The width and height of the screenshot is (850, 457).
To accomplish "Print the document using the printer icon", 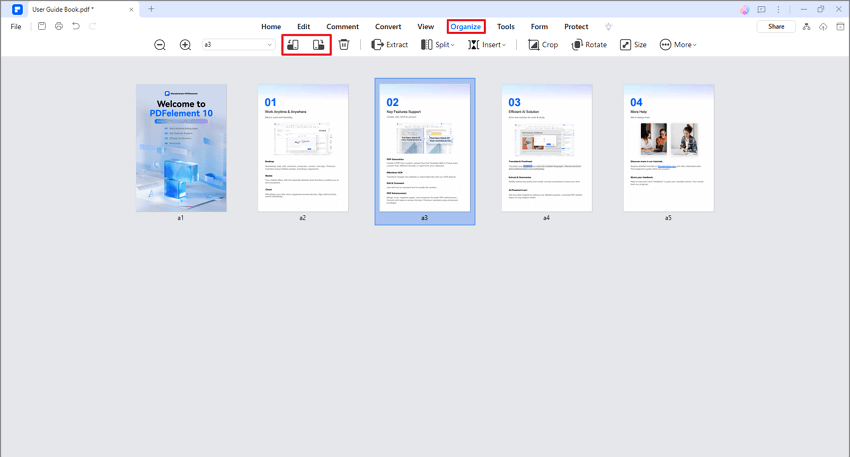I will (59, 26).
